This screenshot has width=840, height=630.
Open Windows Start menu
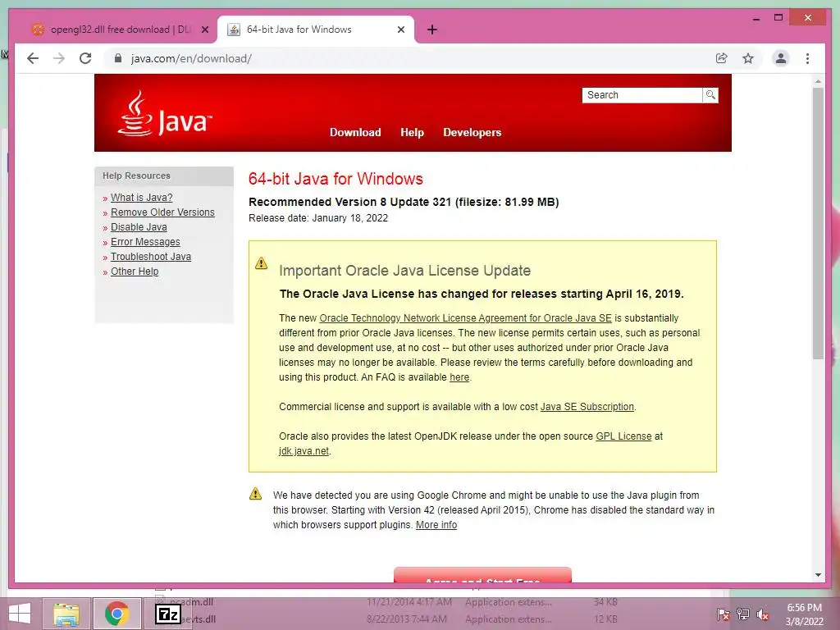(x=20, y=614)
